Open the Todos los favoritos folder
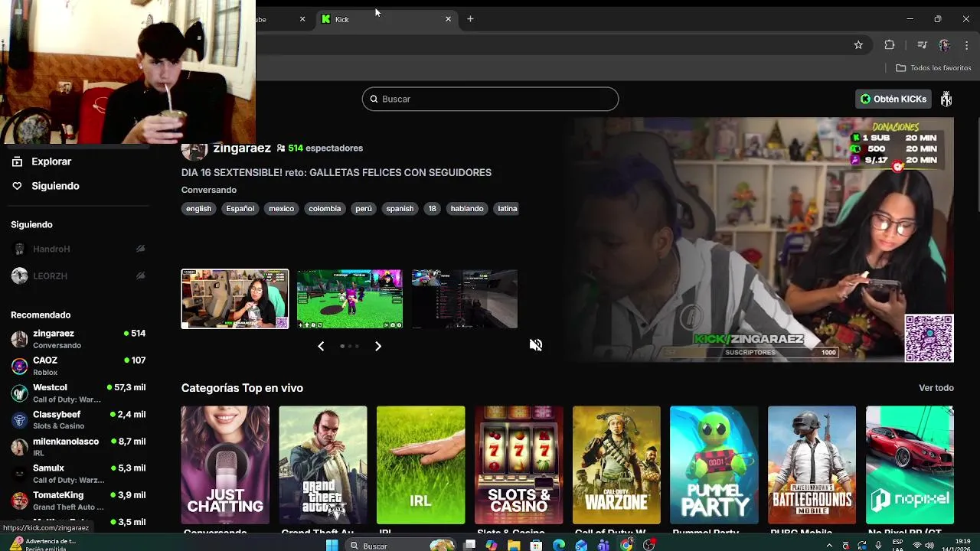The height and width of the screenshot is (551, 980). pos(933,68)
